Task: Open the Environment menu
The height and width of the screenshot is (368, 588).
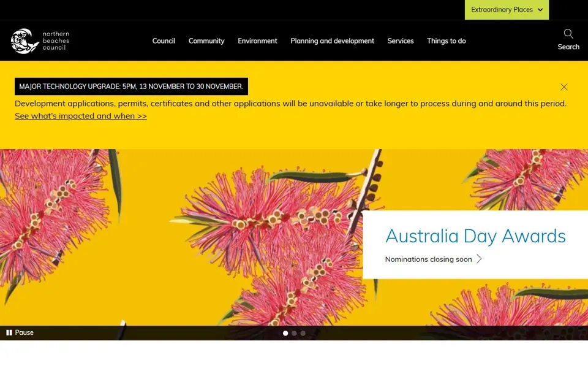Action: point(257,41)
